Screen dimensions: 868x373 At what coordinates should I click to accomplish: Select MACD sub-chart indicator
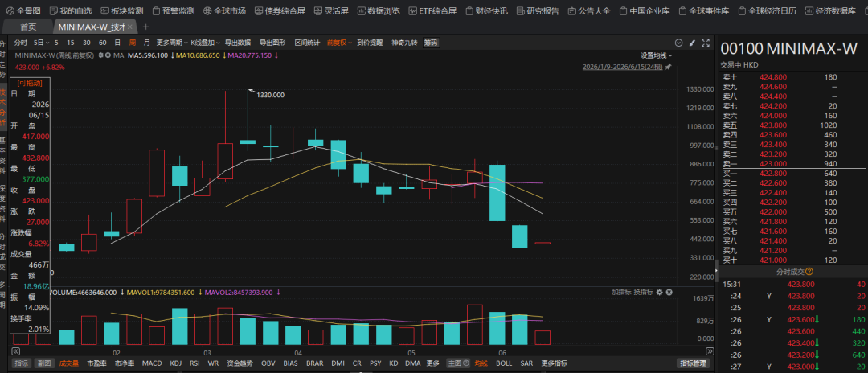[152, 363]
